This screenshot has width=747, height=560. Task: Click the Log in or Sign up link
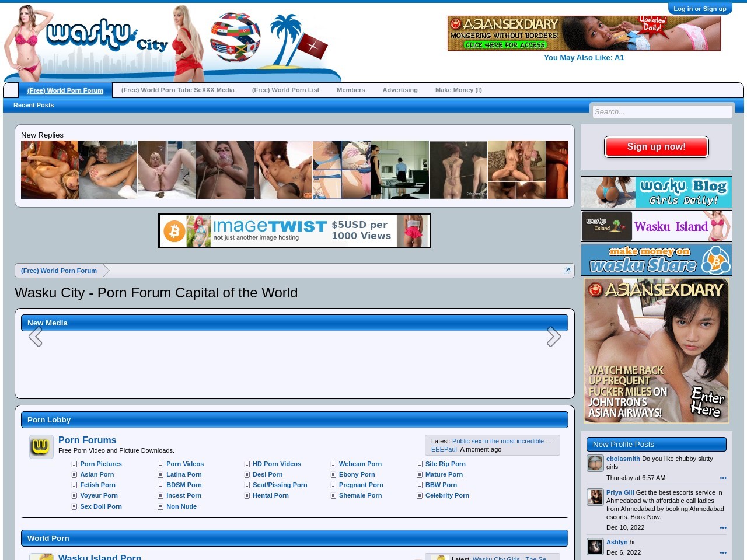[x=700, y=9]
